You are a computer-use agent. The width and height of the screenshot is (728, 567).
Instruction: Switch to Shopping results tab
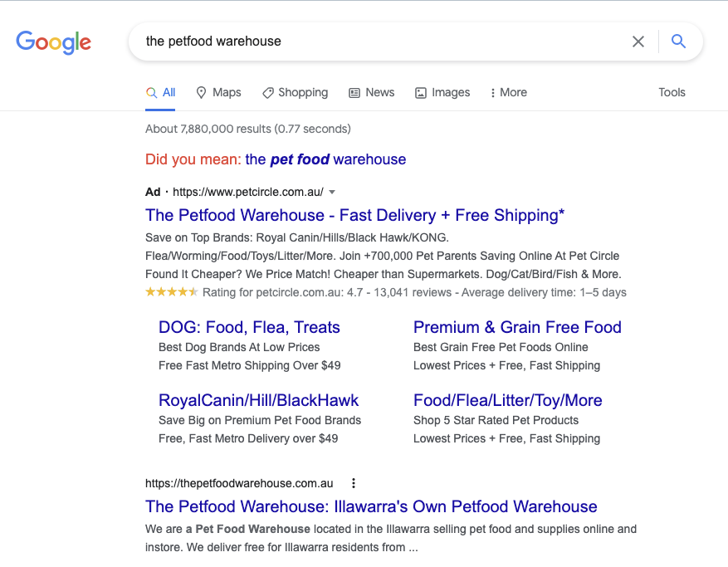295,92
